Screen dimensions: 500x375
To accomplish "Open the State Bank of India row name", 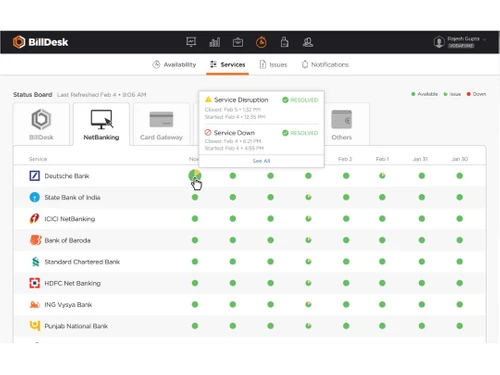I will point(72,197).
